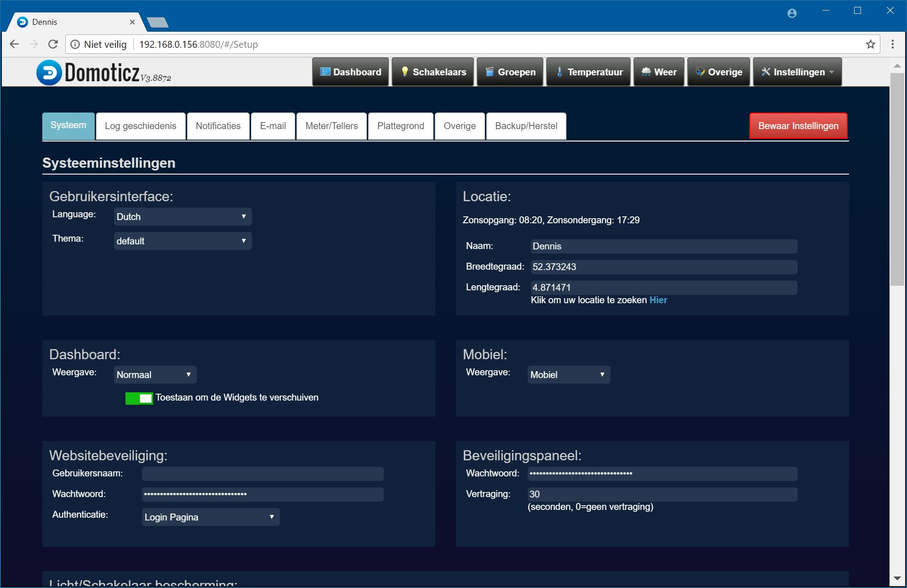This screenshot has height=588, width=907.
Task: Open the Language dropdown showing Dutch
Action: [183, 216]
